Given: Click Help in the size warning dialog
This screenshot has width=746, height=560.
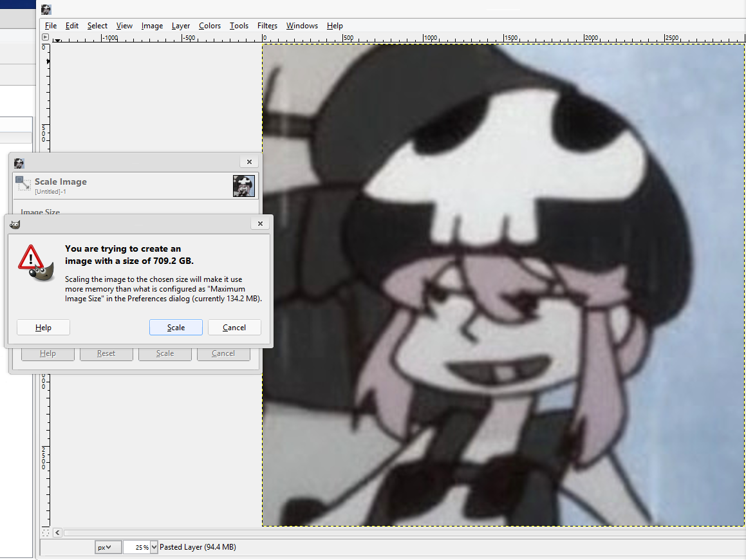Looking at the screenshot, I should click(43, 328).
